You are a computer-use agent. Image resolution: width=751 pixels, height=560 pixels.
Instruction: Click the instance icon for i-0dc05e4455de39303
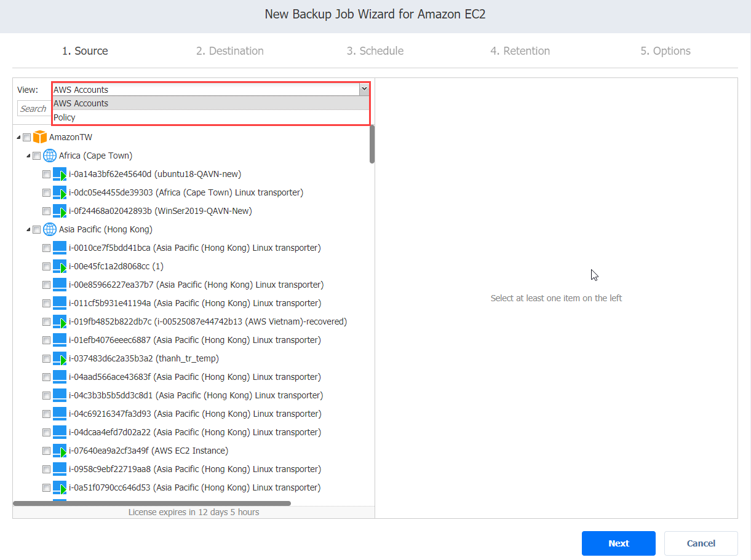pyautogui.click(x=60, y=192)
